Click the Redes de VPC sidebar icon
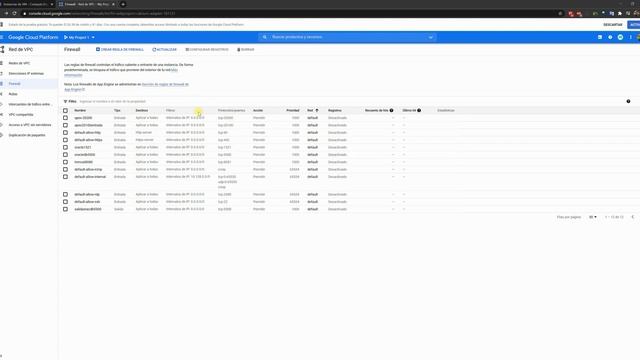 click(x=2, y=63)
